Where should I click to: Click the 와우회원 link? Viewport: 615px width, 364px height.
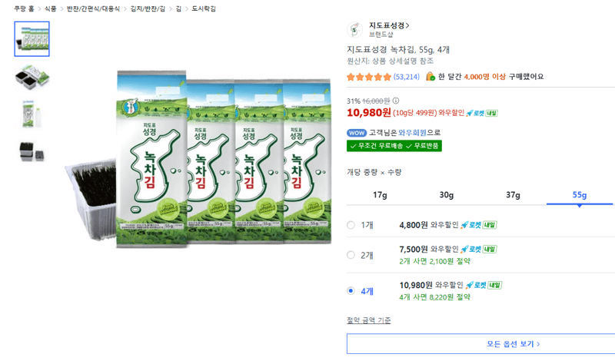pyautogui.click(x=412, y=133)
